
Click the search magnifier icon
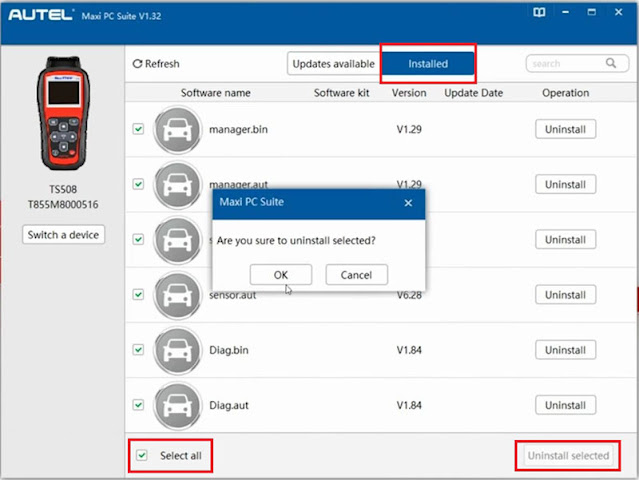point(611,63)
